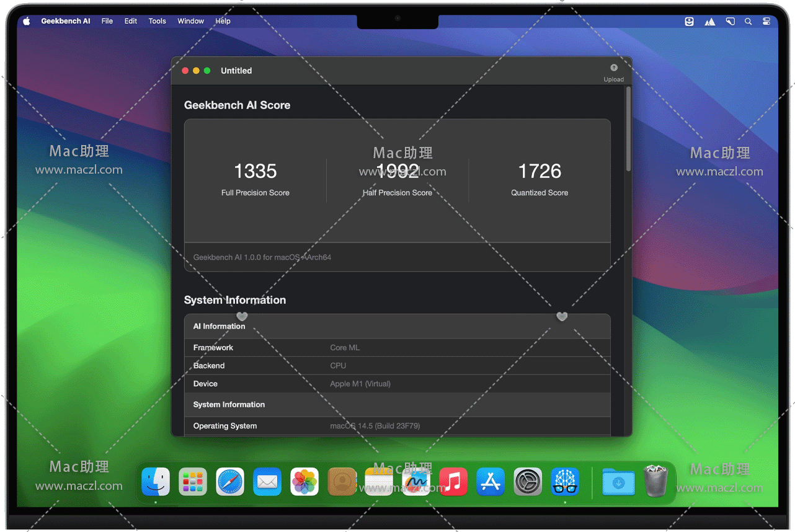Click the Full Precision Score value 1335
This screenshot has width=795, height=532.
pyautogui.click(x=255, y=171)
